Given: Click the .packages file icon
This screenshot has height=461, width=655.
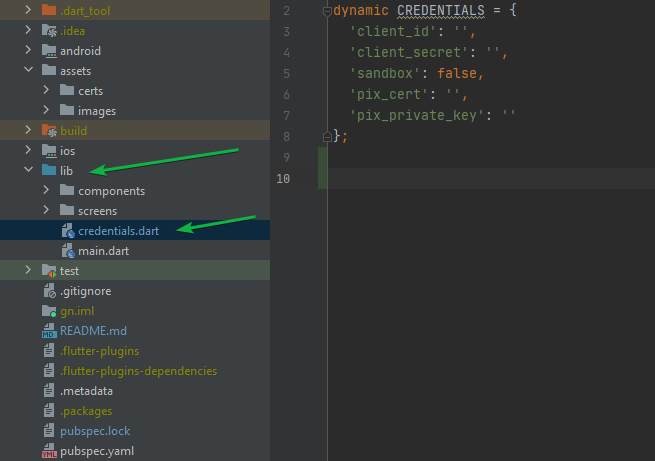Looking at the screenshot, I should 49,410.
